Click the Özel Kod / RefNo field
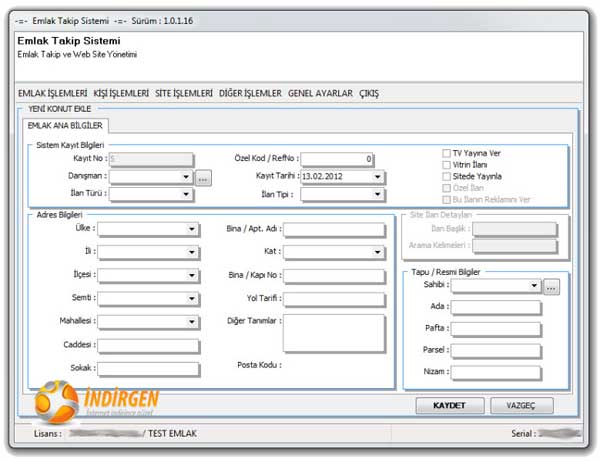Image resolution: width=600 pixels, height=462 pixels. [337, 159]
